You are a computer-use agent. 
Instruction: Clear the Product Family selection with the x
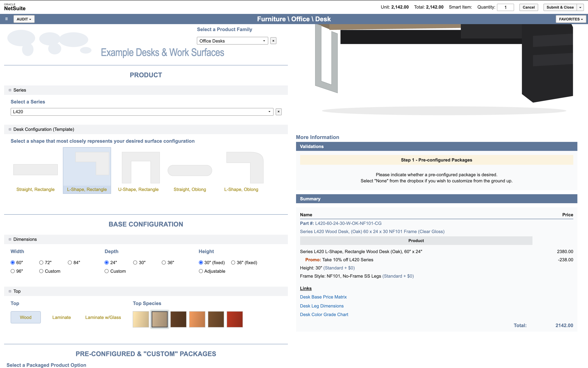pos(273,41)
